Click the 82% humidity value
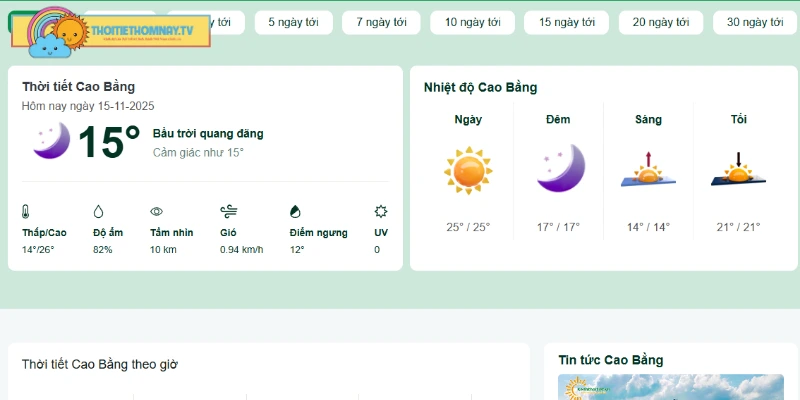This screenshot has height=400, width=800. coord(103,250)
